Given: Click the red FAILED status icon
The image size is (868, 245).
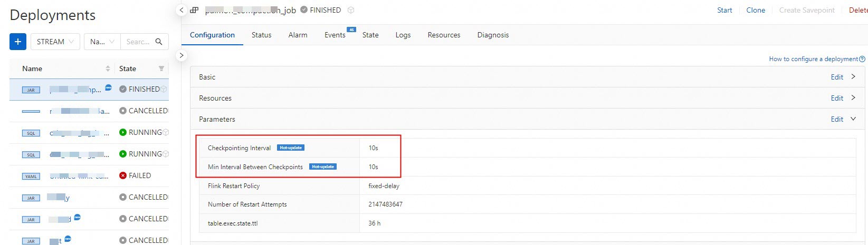Looking at the screenshot, I should tap(123, 175).
